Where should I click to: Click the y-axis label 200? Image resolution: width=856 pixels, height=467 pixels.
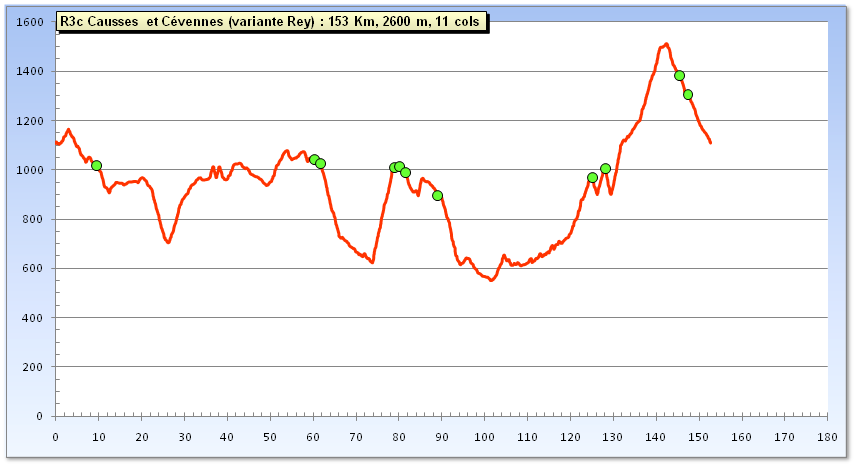point(32,366)
